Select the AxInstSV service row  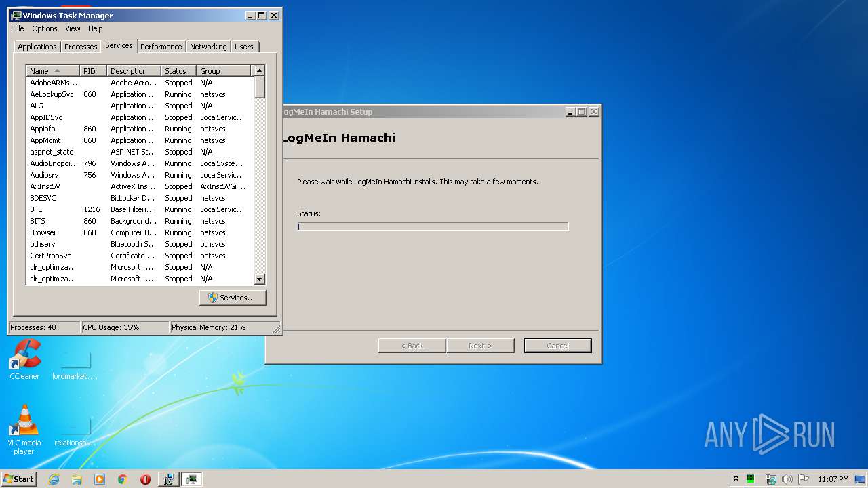pos(140,186)
